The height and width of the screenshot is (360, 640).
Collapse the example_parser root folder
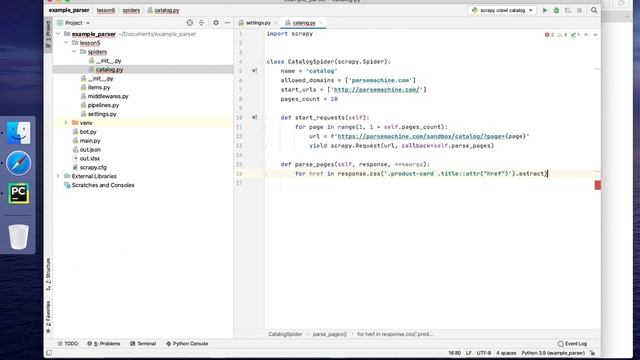click(58, 34)
